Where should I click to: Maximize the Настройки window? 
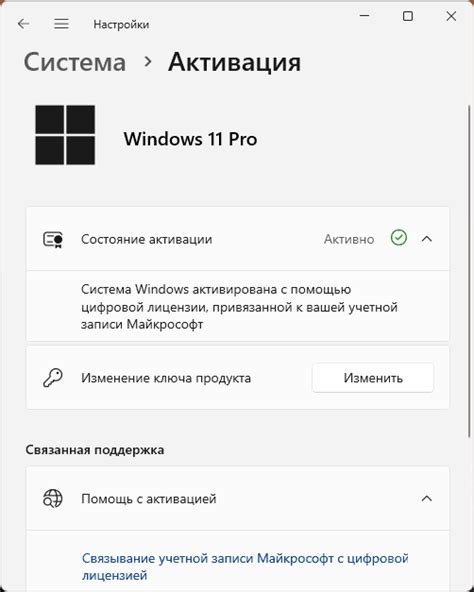(x=408, y=16)
